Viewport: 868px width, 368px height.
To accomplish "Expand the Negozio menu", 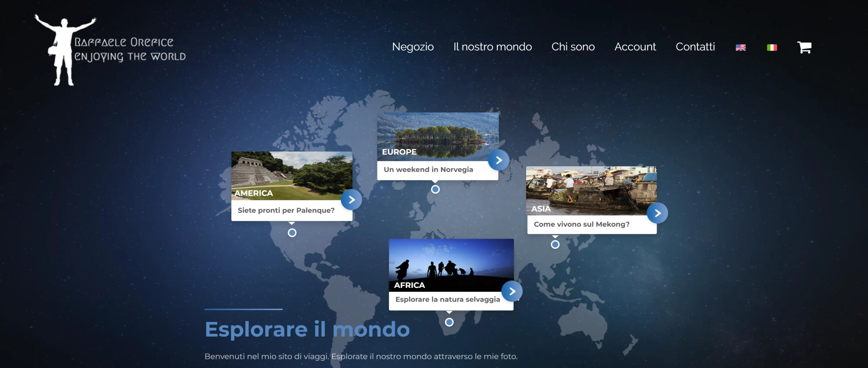I will [413, 47].
